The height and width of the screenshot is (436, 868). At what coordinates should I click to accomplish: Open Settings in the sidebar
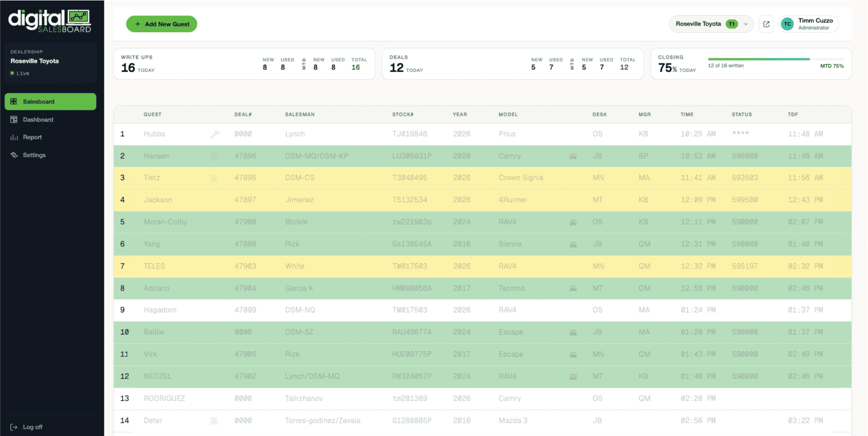50,155
